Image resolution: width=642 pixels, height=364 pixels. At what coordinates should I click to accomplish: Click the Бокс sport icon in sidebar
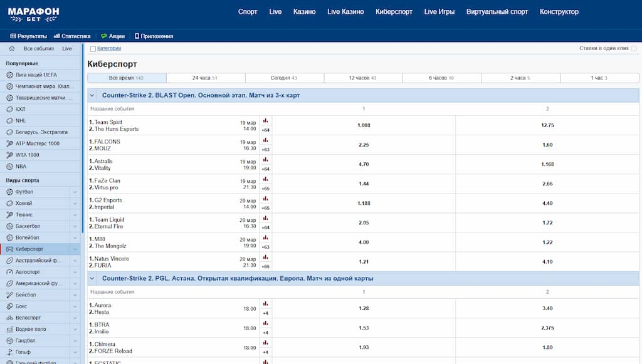(x=9, y=306)
